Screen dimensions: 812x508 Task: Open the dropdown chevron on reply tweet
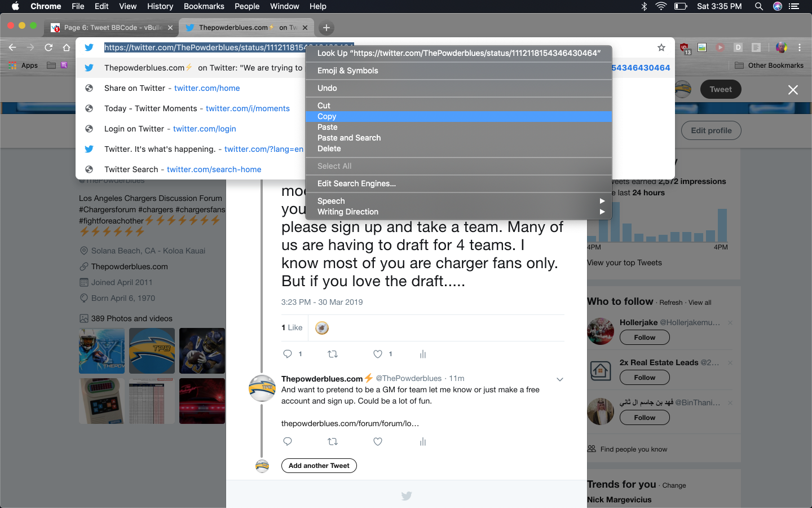(560, 379)
